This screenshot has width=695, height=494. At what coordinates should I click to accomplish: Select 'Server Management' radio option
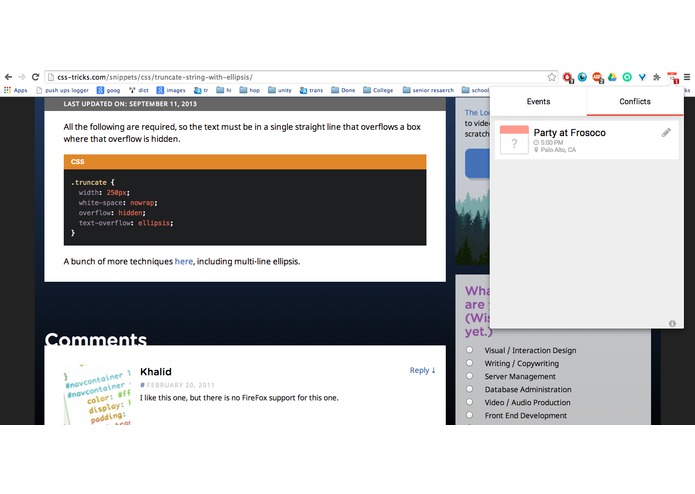(x=469, y=376)
